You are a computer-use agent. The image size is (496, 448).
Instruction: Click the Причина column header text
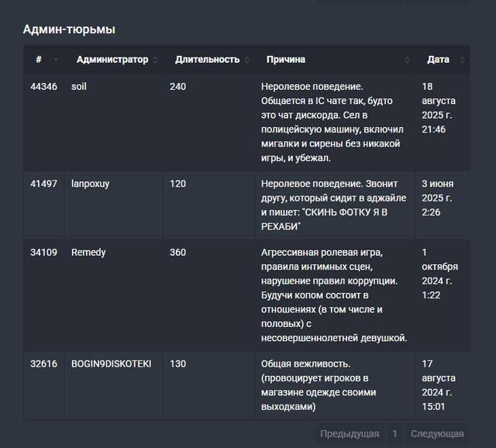pyautogui.click(x=286, y=60)
